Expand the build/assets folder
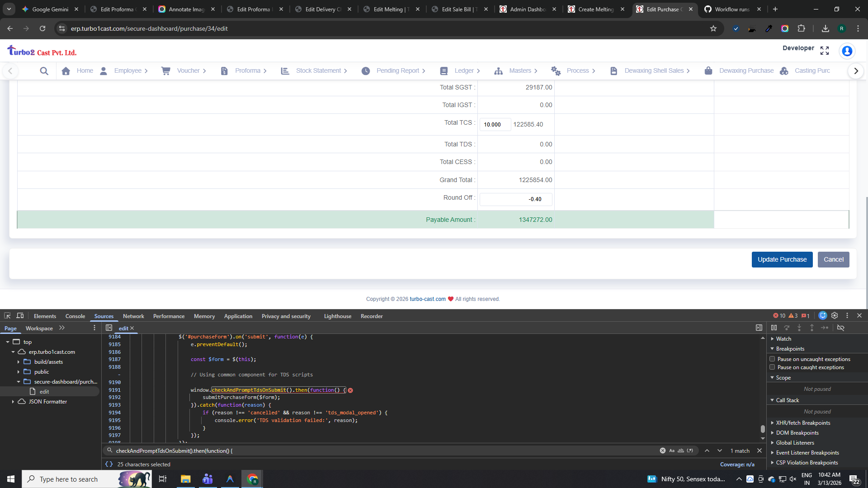This screenshot has height=488, width=868. [19, 362]
